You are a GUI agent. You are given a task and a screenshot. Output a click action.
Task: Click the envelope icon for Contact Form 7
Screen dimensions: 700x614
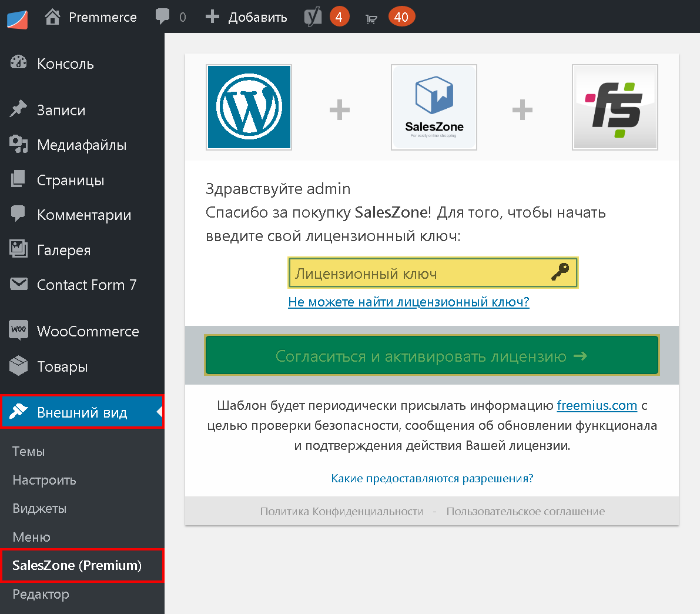(19, 283)
